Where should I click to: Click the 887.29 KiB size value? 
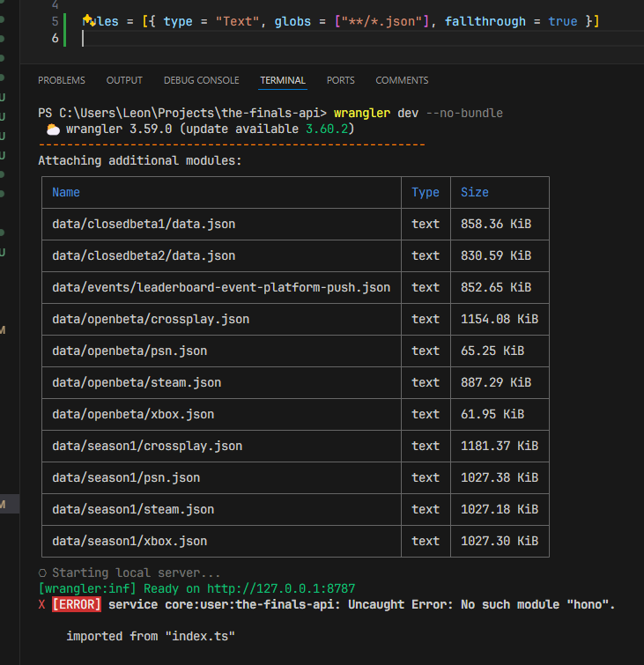(496, 382)
